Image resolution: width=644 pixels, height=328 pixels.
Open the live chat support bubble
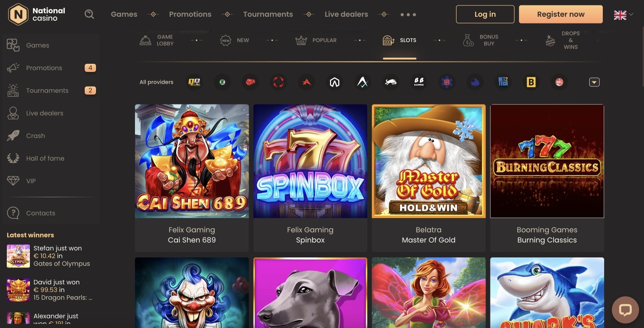pyautogui.click(x=625, y=310)
